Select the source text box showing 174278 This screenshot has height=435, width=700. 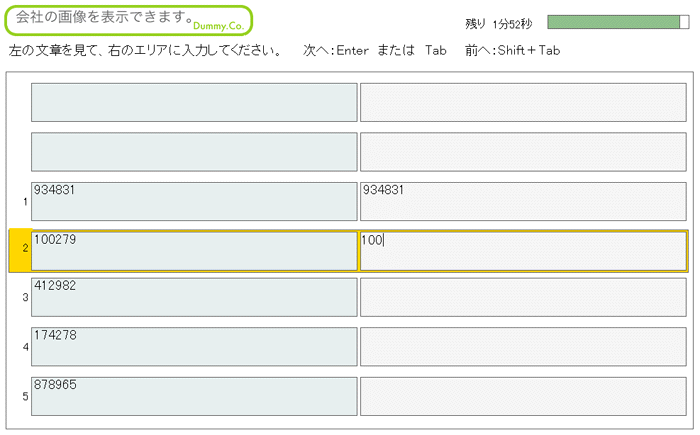coord(194,347)
